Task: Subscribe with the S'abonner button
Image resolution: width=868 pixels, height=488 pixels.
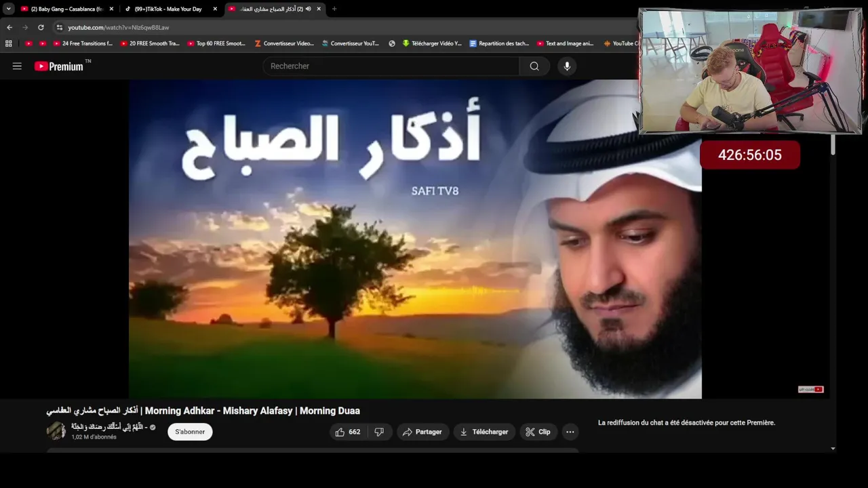Action: (x=190, y=432)
